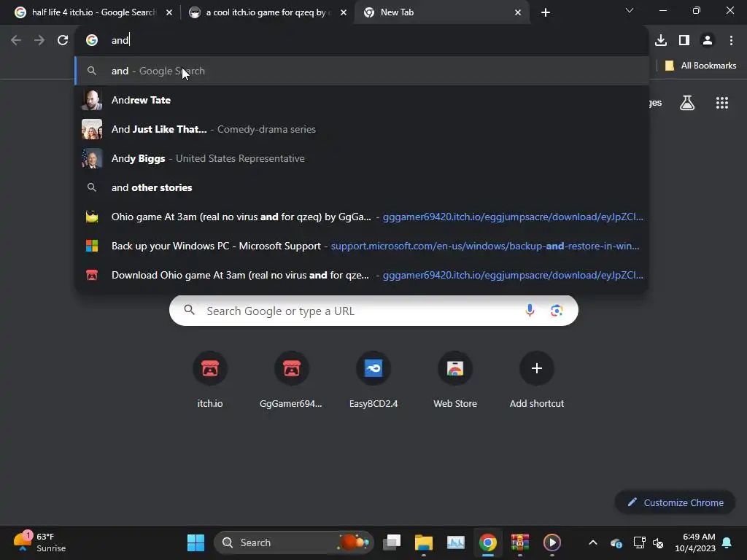Open the resource monitor taskbar icon
747x560 pixels.
point(455,542)
